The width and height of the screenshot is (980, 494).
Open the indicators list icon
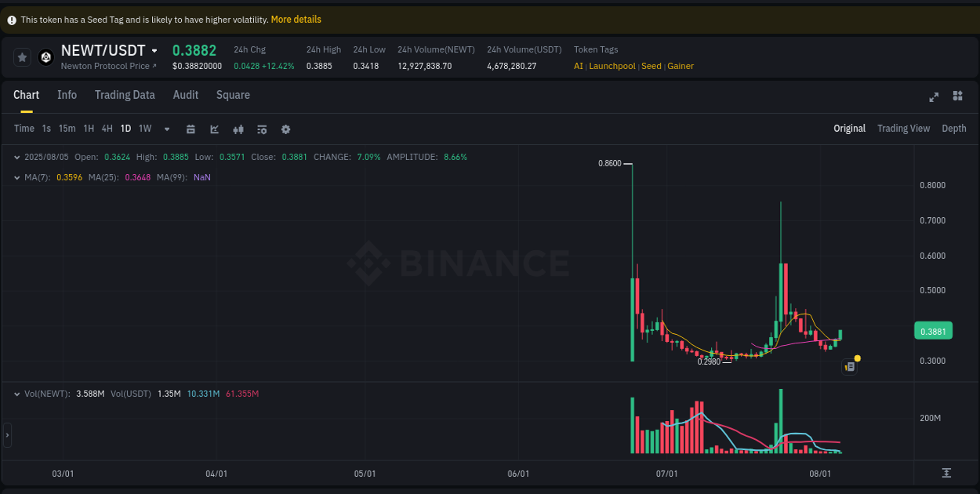pyautogui.click(x=261, y=129)
